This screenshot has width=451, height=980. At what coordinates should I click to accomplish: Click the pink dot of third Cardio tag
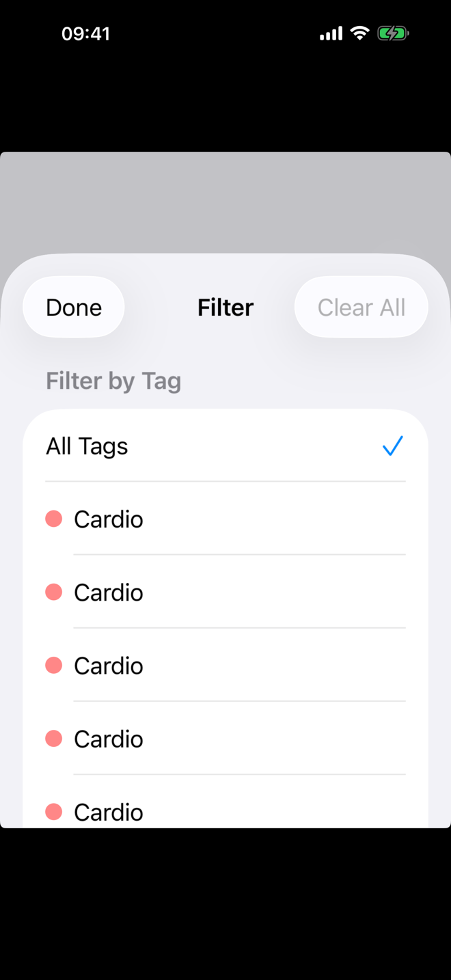coord(54,666)
